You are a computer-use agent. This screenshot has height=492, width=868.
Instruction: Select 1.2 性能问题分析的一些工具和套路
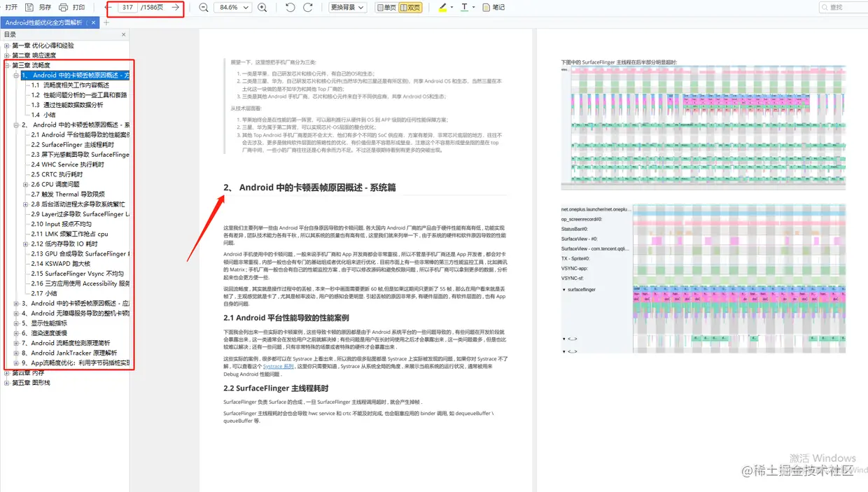click(x=79, y=95)
